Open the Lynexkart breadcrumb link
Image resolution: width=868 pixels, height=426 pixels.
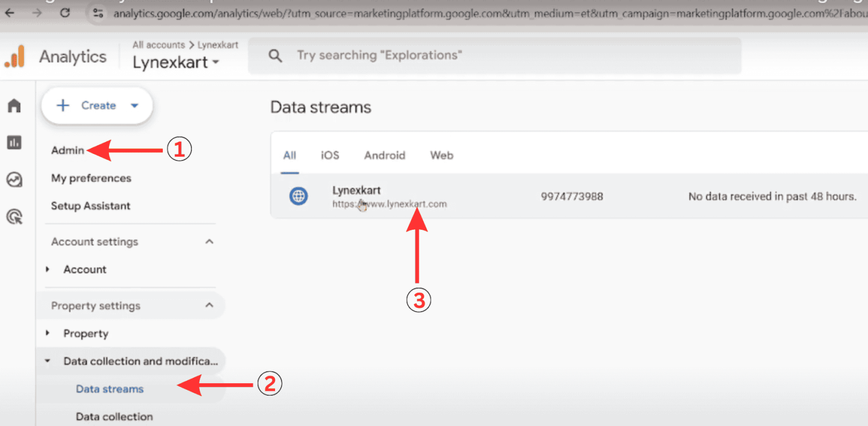click(x=218, y=45)
